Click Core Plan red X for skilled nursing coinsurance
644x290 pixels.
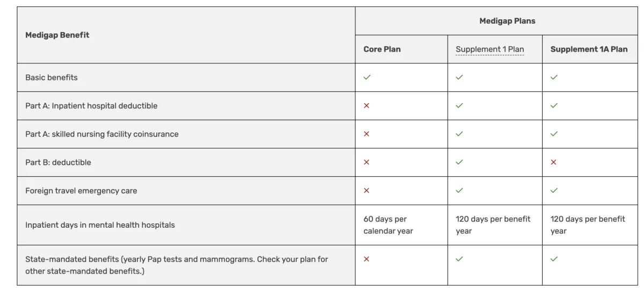(x=367, y=134)
